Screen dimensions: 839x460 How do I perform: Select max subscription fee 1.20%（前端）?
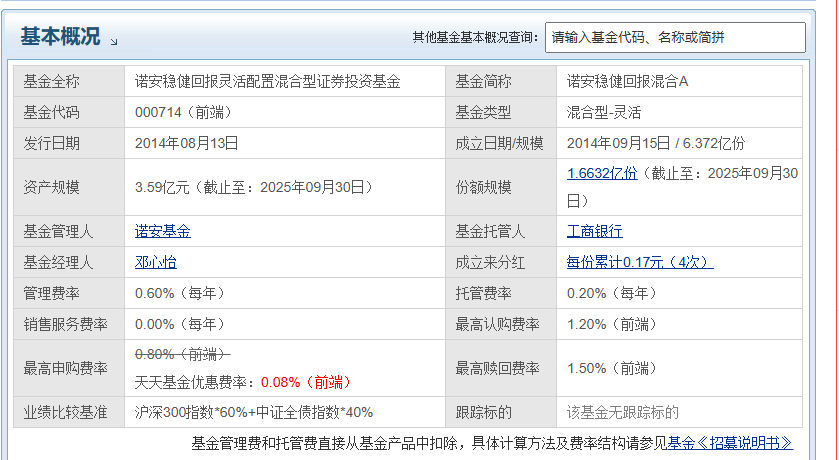(x=612, y=325)
